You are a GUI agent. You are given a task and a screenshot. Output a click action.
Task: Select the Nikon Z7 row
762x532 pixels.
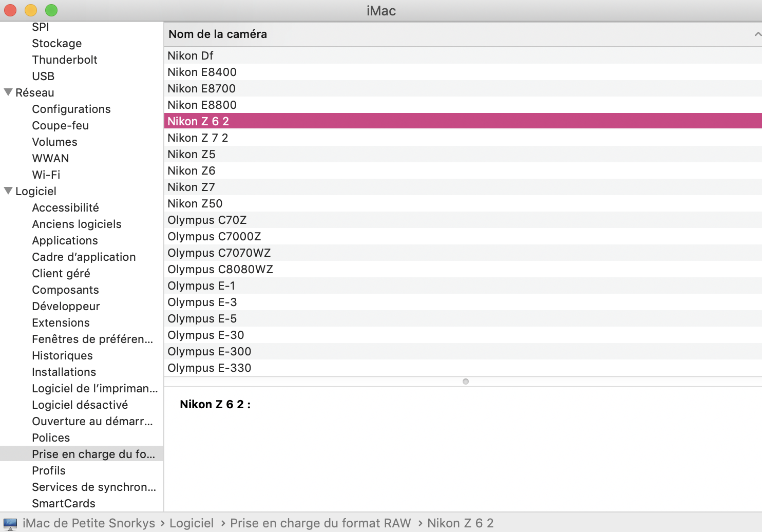(463, 187)
